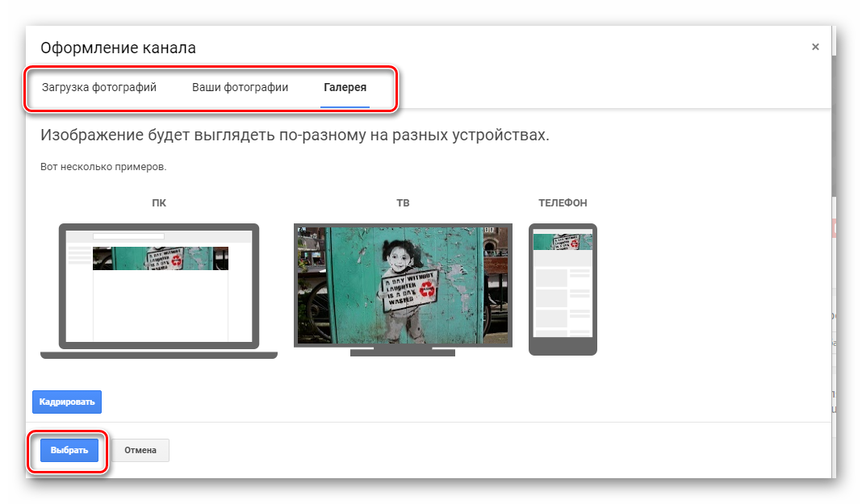Click the ПК laptop preview image
862x504 pixels.
159,291
